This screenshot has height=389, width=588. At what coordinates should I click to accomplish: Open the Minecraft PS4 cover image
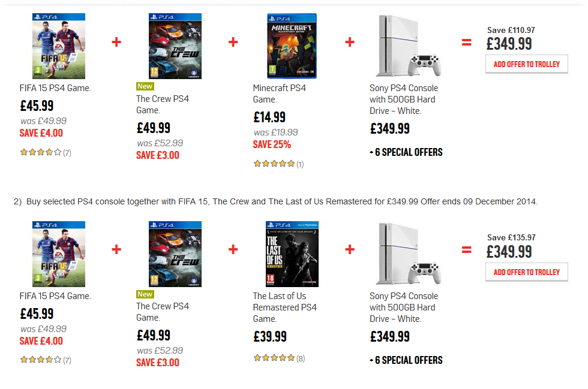292,46
